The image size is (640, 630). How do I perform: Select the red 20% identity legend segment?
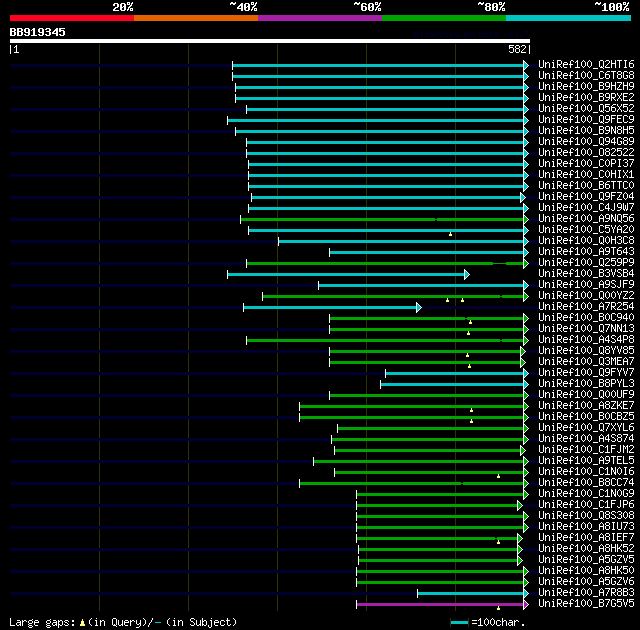72,18
